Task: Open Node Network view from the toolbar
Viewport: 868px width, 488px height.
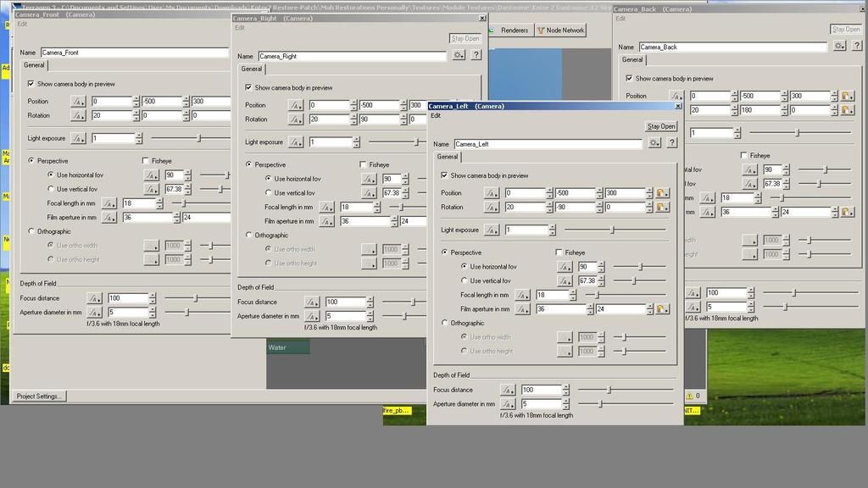Action: [560, 30]
